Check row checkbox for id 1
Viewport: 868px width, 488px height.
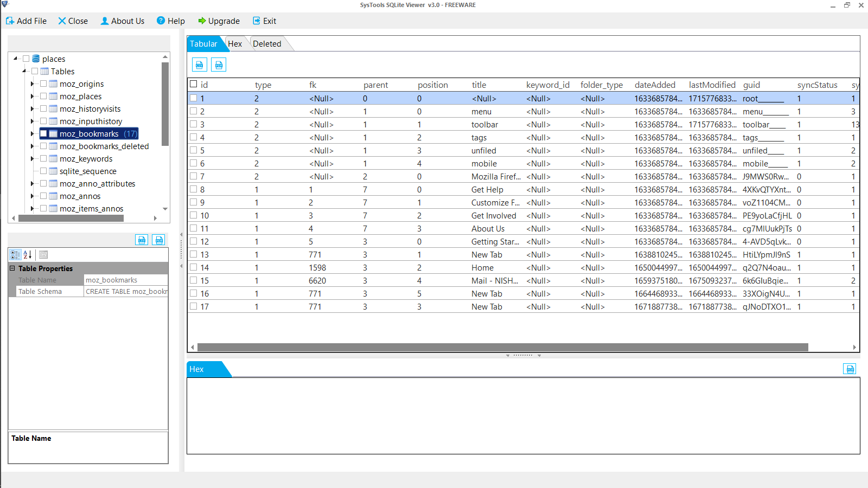click(193, 98)
